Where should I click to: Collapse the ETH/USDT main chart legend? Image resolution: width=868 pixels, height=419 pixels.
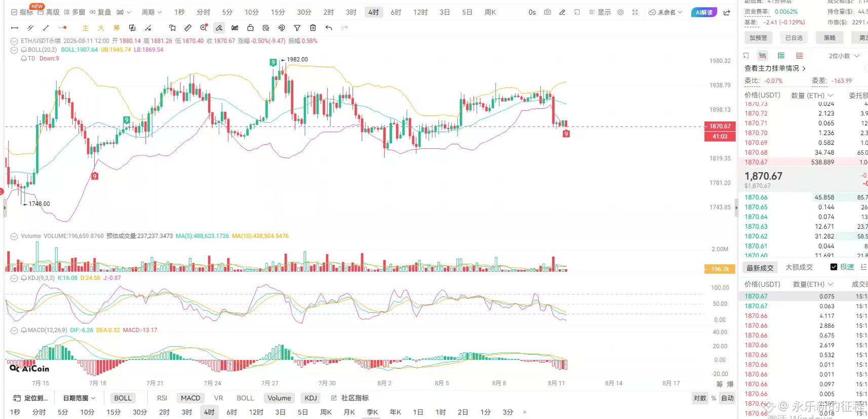(x=14, y=41)
